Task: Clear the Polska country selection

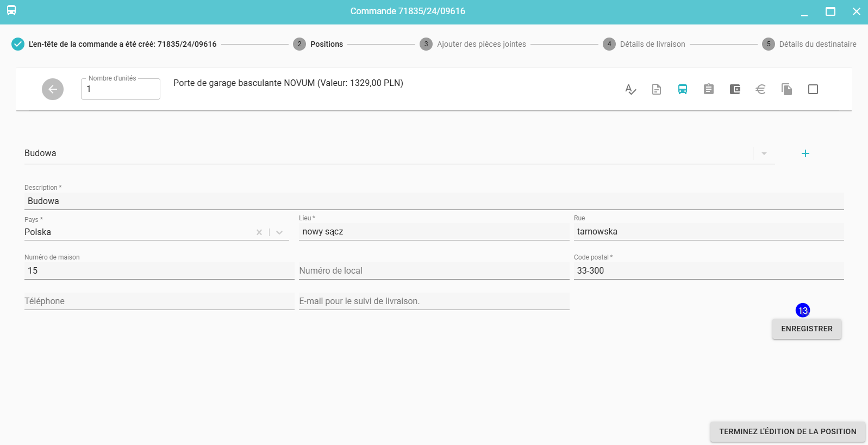Action: tap(259, 232)
